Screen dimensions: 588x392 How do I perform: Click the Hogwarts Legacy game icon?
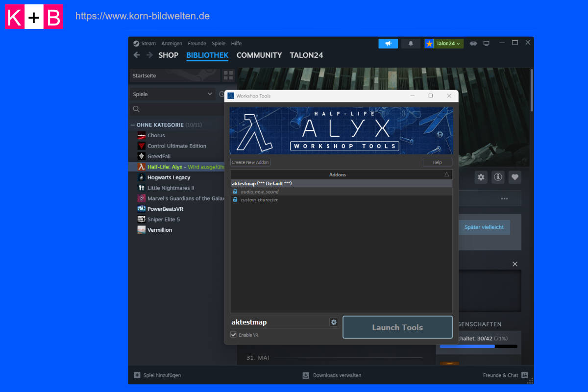(141, 177)
